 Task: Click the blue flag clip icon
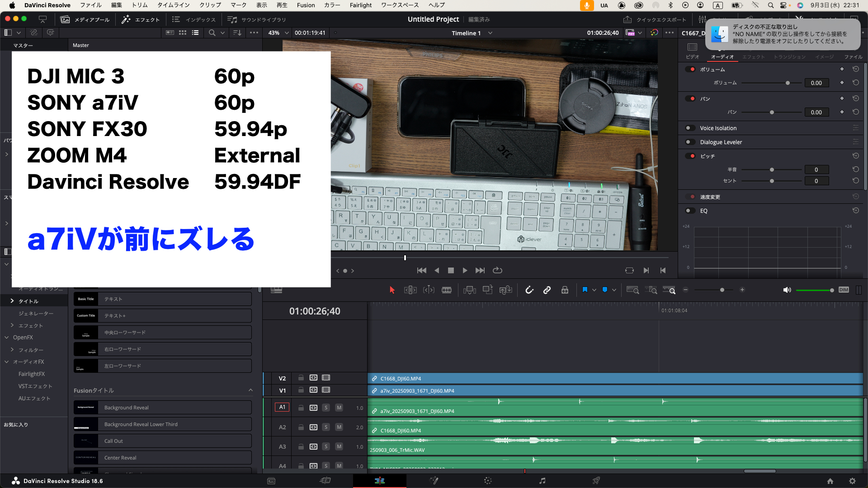[x=585, y=290]
